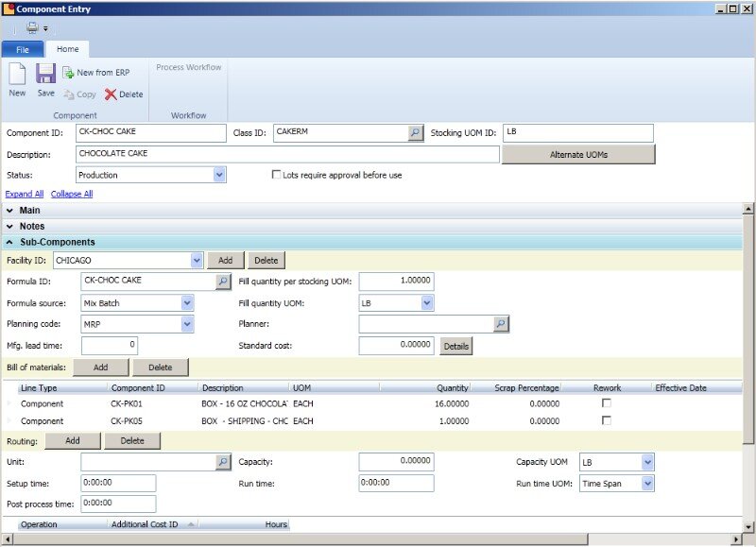The height and width of the screenshot is (547, 756).
Task: Click the print icon in quick access toolbar
Action: pos(32,28)
